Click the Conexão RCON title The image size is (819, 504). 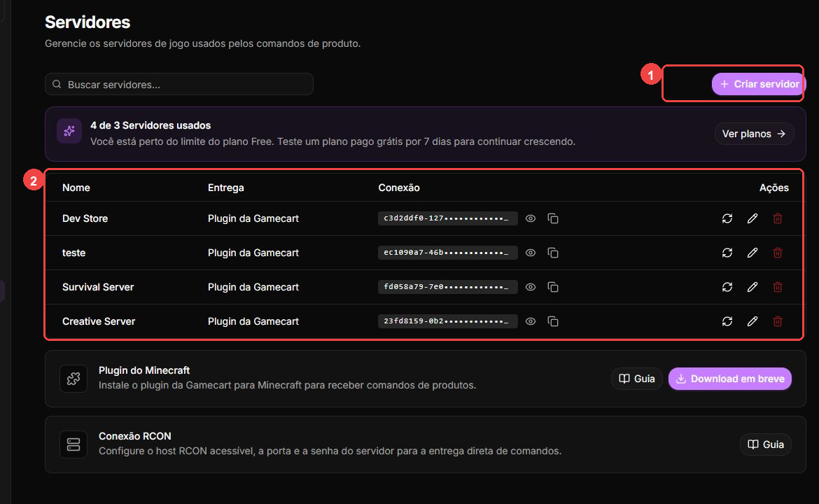click(135, 436)
